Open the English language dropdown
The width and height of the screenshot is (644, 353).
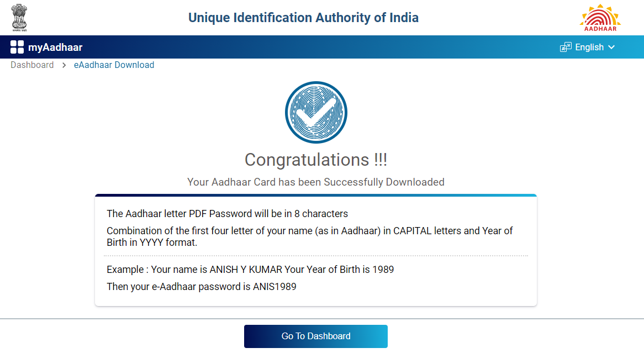[x=589, y=47]
